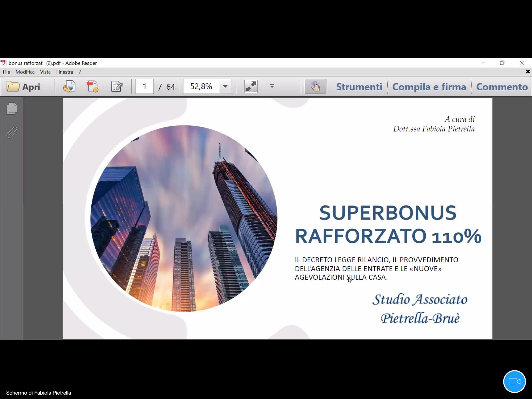This screenshot has width=532, height=399.
Task: Open the zoom level dropdown arrow
Action: click(x=225, y=86)
